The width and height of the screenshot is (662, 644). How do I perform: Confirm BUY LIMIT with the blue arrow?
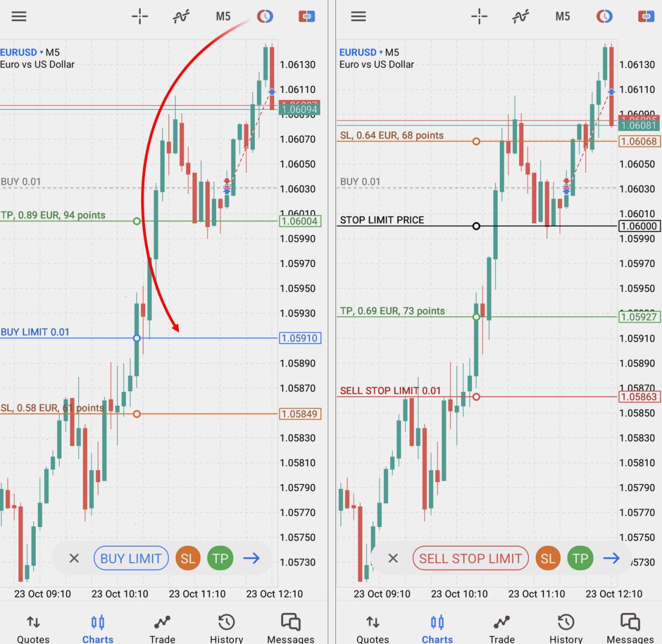(251, 558)
